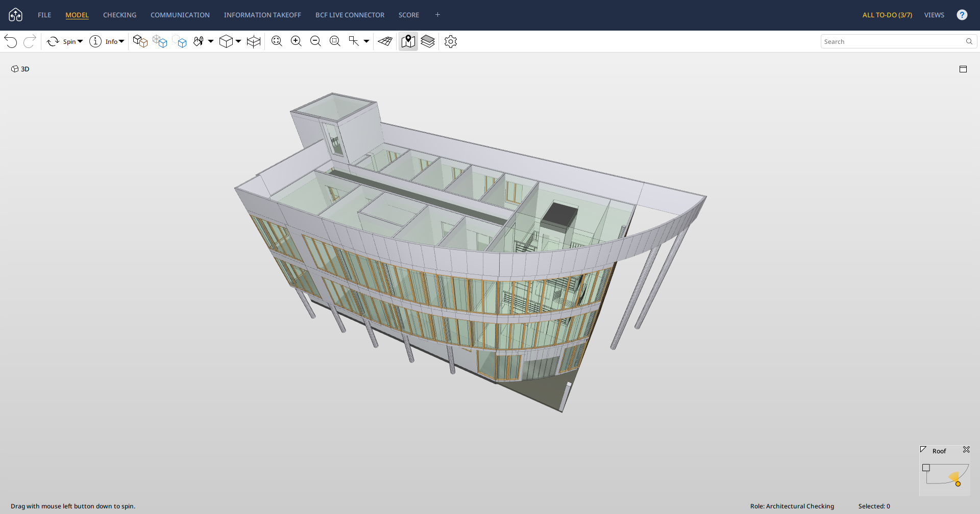Click the Zoom to Fit icon

(x=277, y=41)
